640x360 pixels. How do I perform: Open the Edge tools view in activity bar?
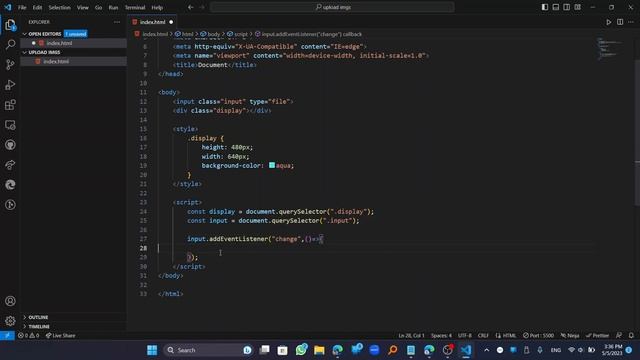[10, 185]
